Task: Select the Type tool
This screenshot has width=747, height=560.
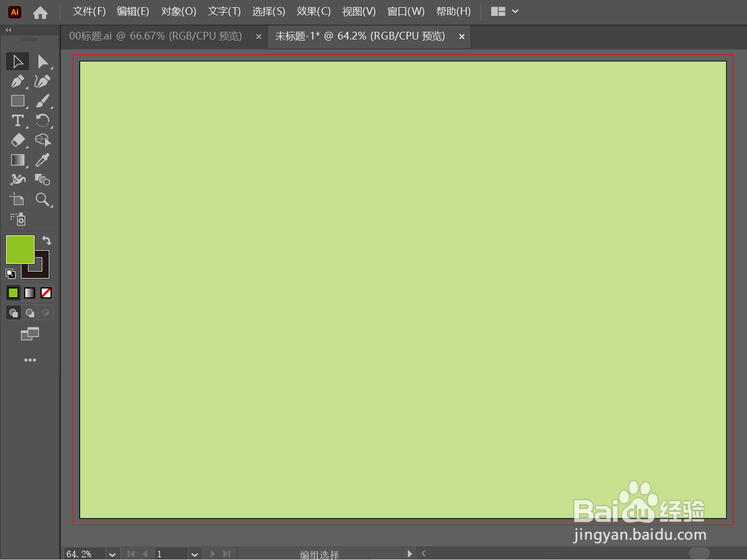Action: point(18,121)
